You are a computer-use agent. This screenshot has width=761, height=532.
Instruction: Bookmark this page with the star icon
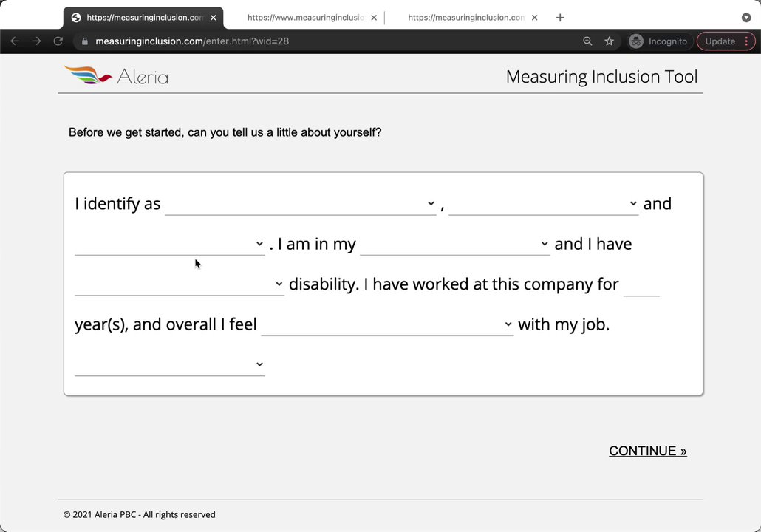pos(609,41)
